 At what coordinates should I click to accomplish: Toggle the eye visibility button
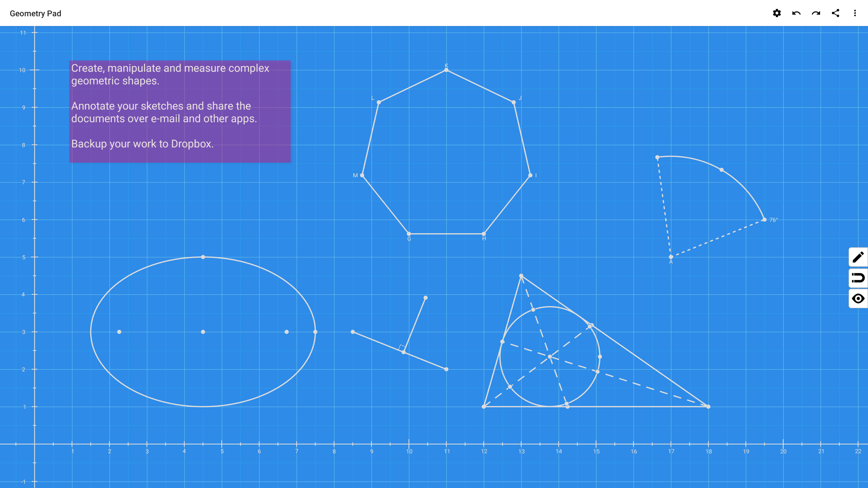[x=858, y=298]
